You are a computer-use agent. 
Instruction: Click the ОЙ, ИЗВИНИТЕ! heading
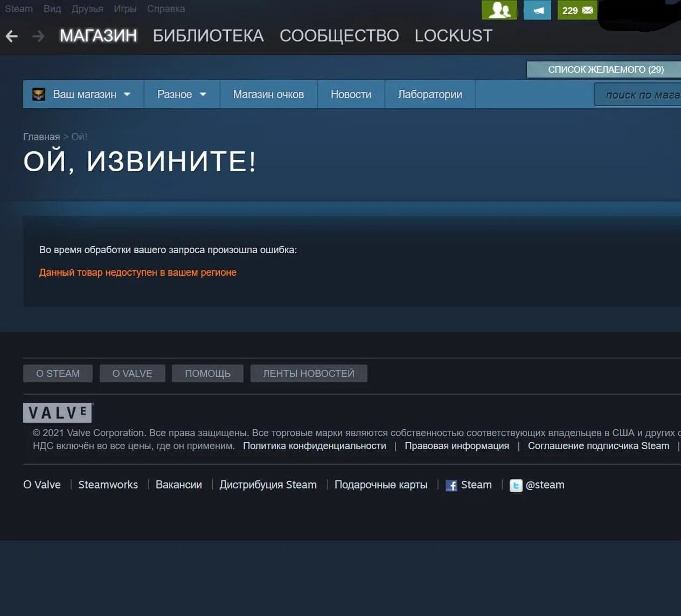140,162
